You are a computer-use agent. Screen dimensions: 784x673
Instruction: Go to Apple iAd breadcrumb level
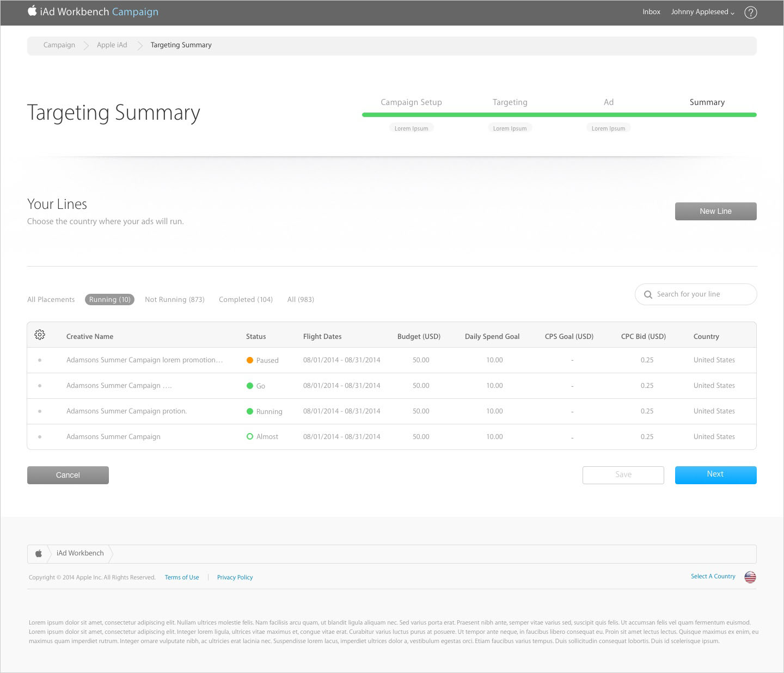click(x=112, y=45)
